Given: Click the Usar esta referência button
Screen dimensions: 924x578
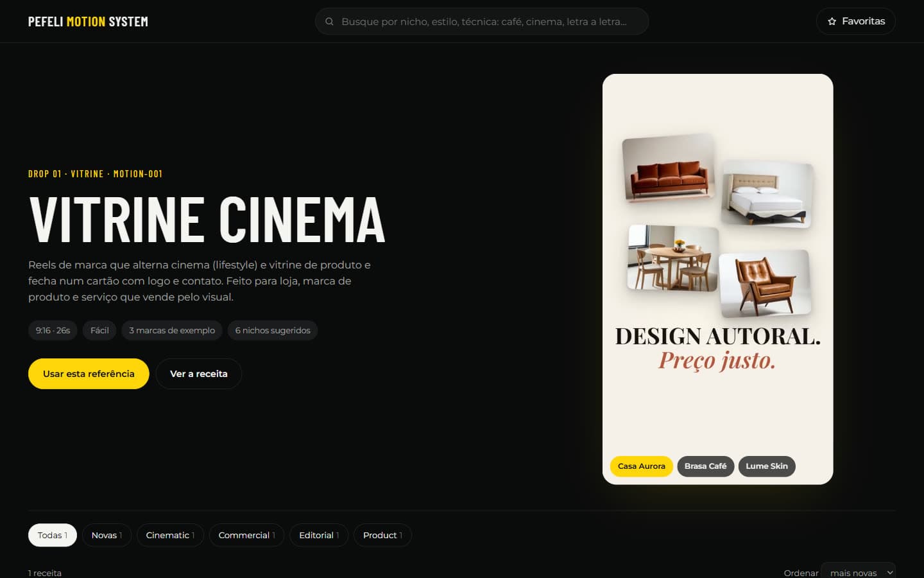Looking at the screenshot, I should click(89, 374).
